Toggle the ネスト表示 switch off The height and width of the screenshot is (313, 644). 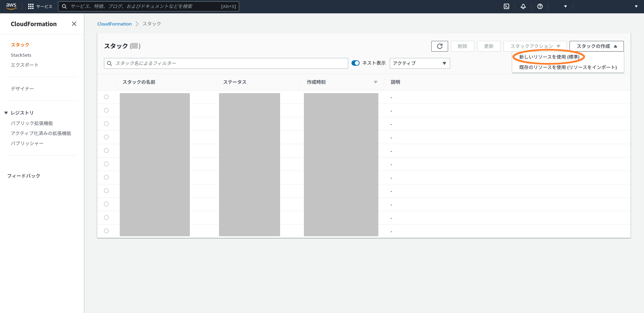356,63
